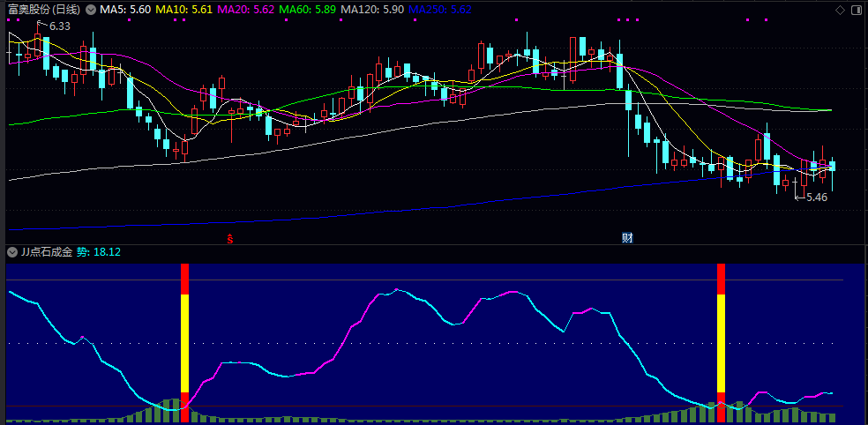Toggle the side panel icon at top right
This screenshot has width=868, height=425.
coord(857,10)
